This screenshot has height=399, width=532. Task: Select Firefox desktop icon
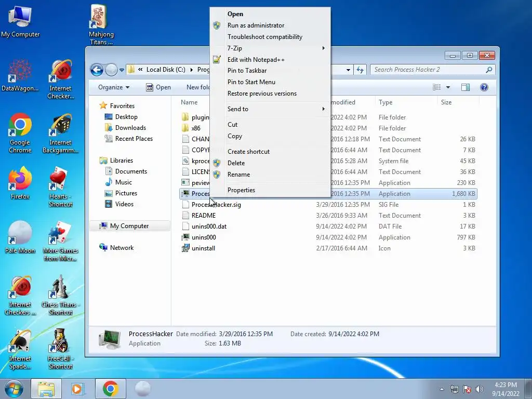(20, 183)
